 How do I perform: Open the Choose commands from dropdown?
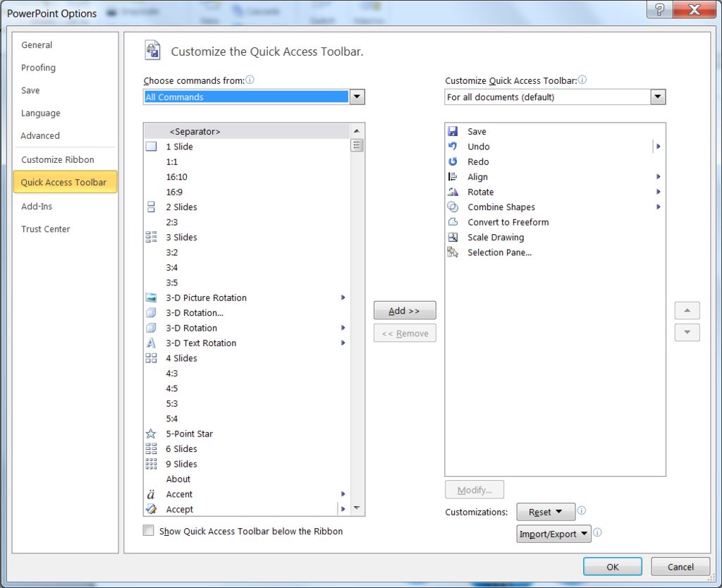point(357,97)
